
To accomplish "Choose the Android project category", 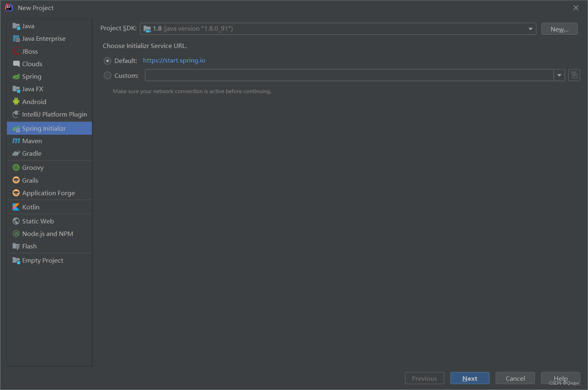I will (33, 102).
